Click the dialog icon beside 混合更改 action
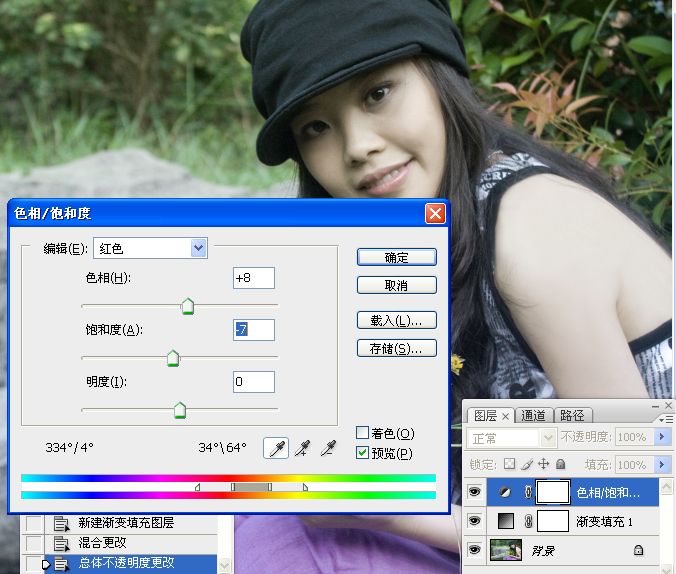676x574 pixels. click(61, 544)
